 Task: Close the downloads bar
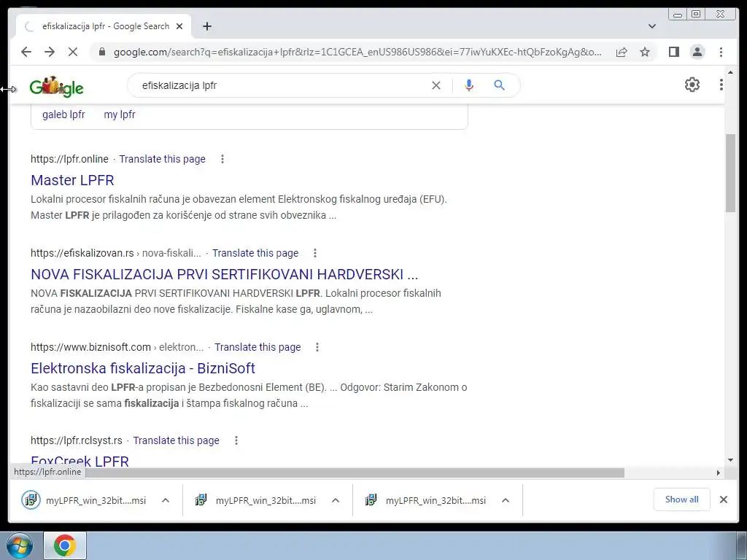pos(723,499)
